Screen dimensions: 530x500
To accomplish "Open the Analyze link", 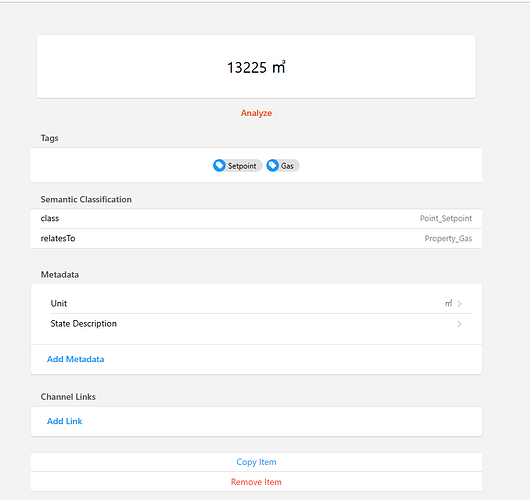I will 256,113.
